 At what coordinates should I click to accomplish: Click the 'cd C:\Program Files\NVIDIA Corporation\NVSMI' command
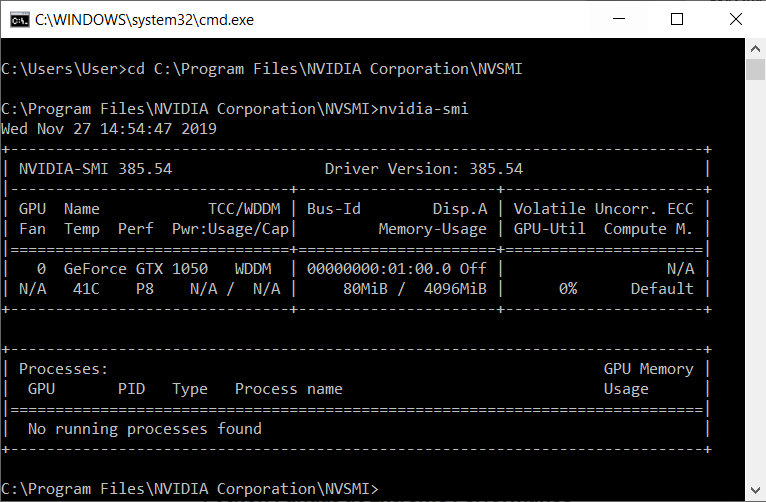(x=325, y=69)
